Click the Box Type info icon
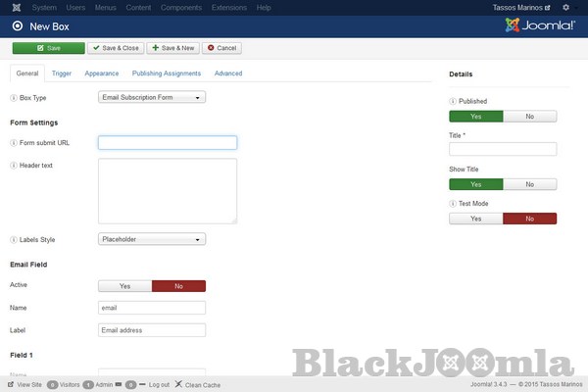 click(x=14, y=97)
